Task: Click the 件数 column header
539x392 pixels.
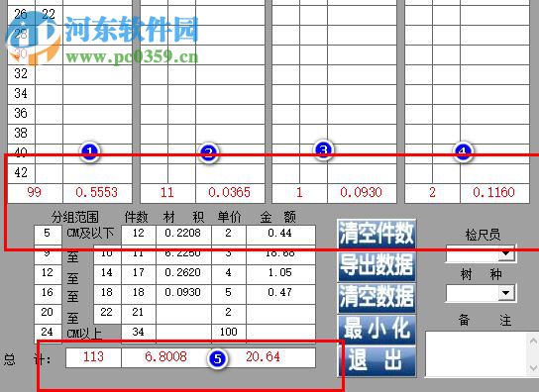Action: point(136,217)
